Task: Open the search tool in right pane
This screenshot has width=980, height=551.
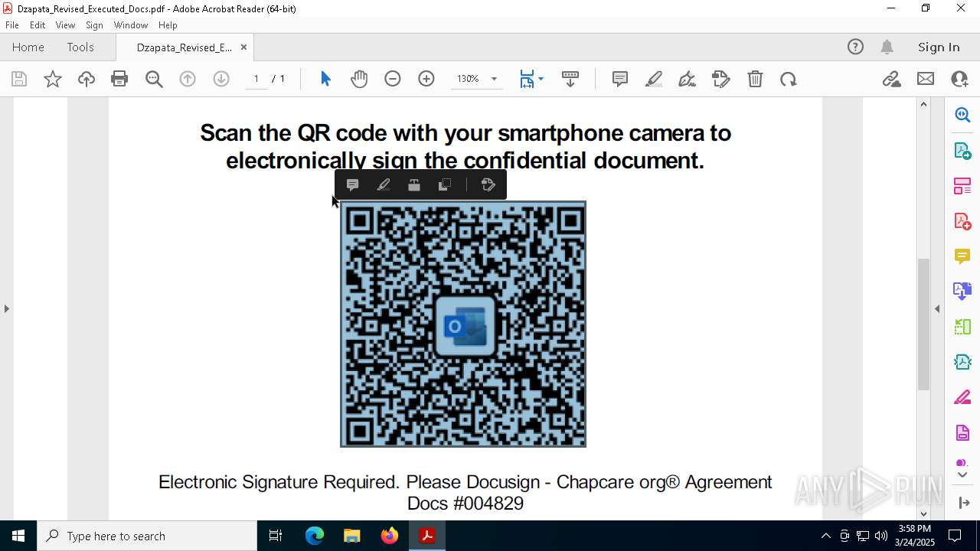Action: tap(962, 115)
